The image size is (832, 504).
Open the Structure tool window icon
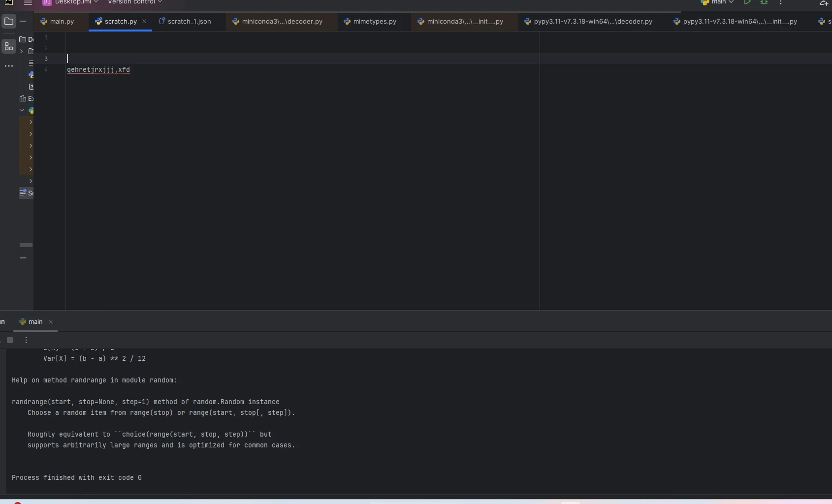click(9, 47)
